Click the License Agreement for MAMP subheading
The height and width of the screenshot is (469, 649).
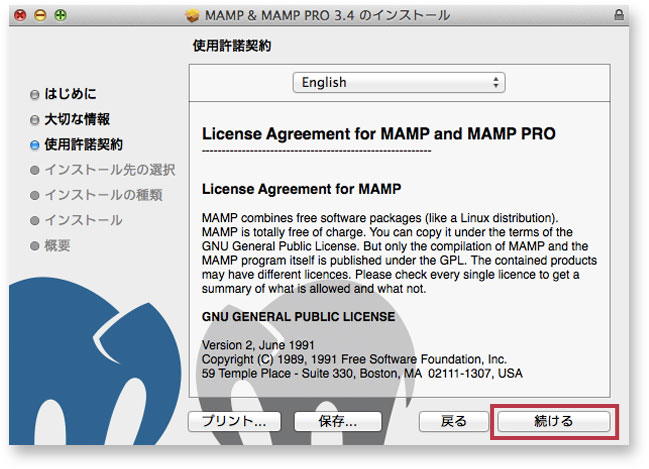tap(301, 189)
